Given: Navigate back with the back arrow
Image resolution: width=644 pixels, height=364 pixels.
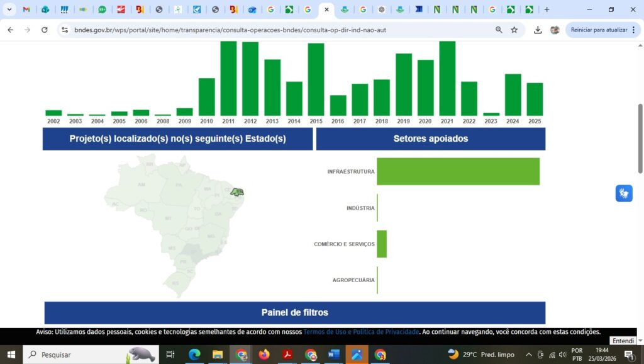Looking at the screenshot, I should (x=9, y=30).
